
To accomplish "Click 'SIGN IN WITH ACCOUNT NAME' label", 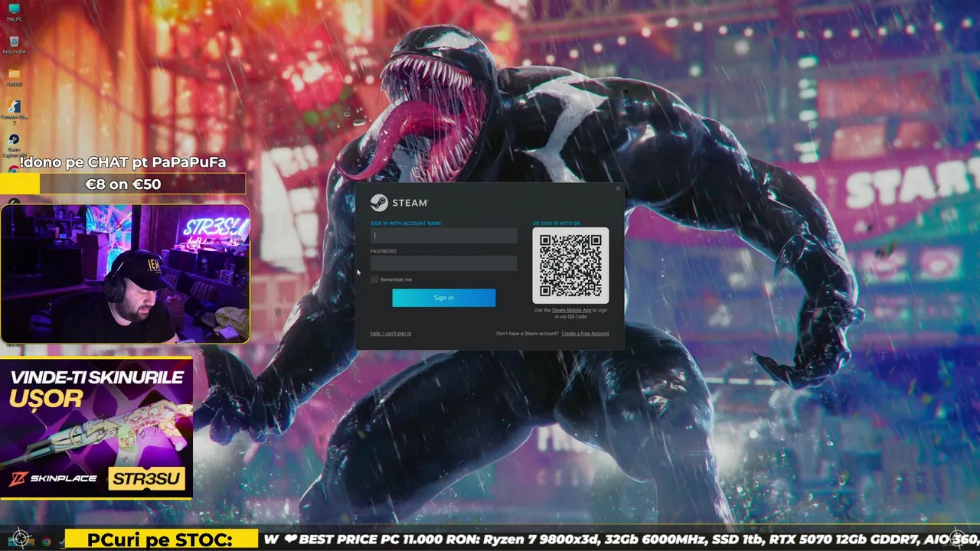I will pyautogui.click(x=406, y=223).
